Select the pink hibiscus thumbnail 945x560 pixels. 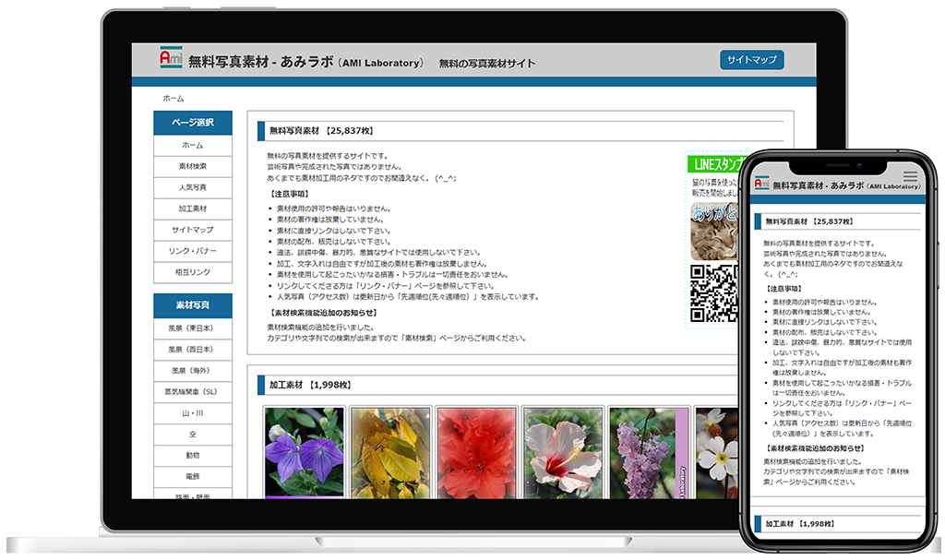click(x=563, y=452)
